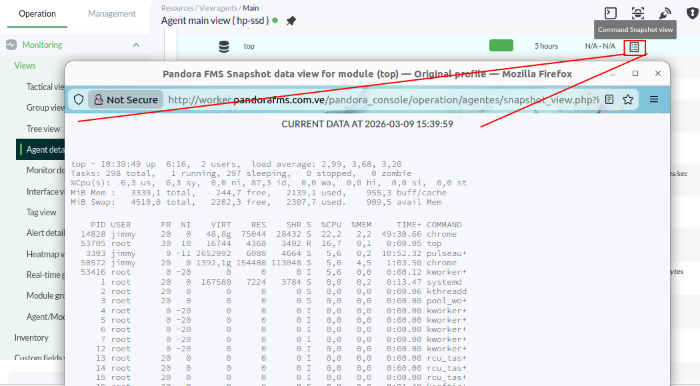This screenshot has height=386, width=700.
Task: Click the Monitoring section icon
Action: point(11,45)
